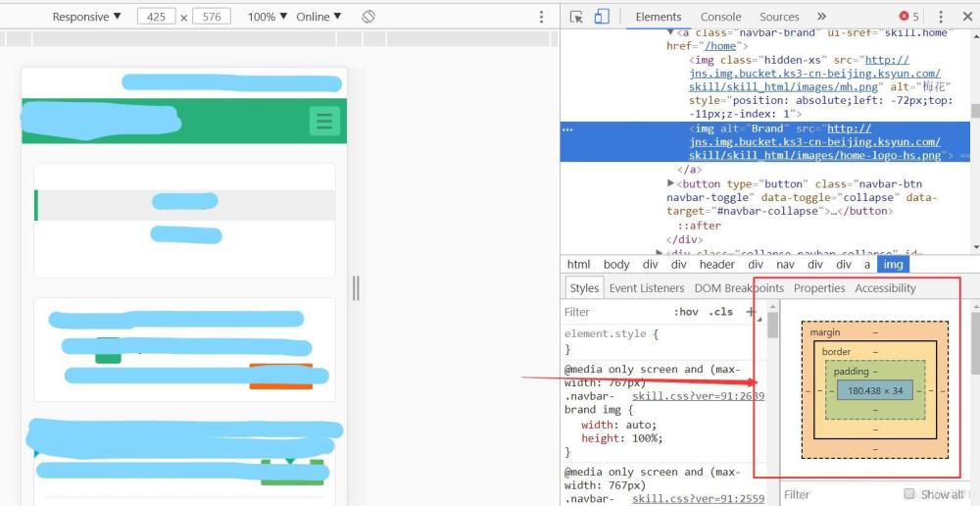Open the Online throttling dropdown
This screenshot has height=506, width=980.
318,17
